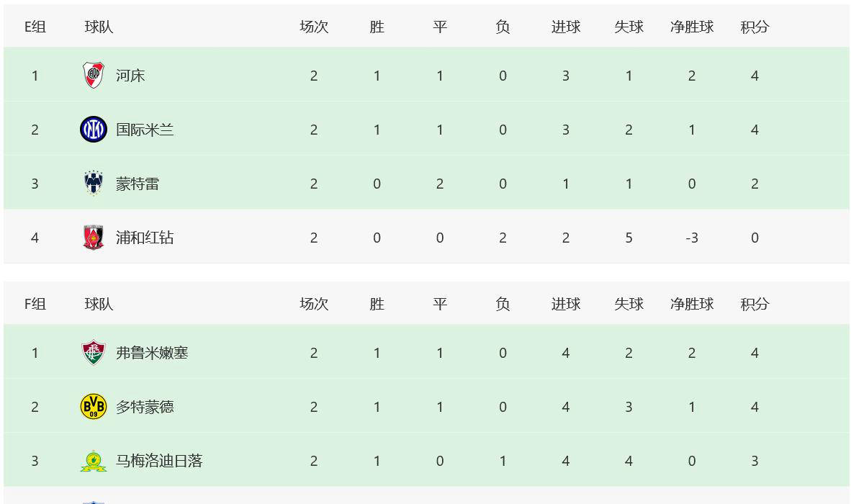Click the Monterrey club badge

[93, 184]
